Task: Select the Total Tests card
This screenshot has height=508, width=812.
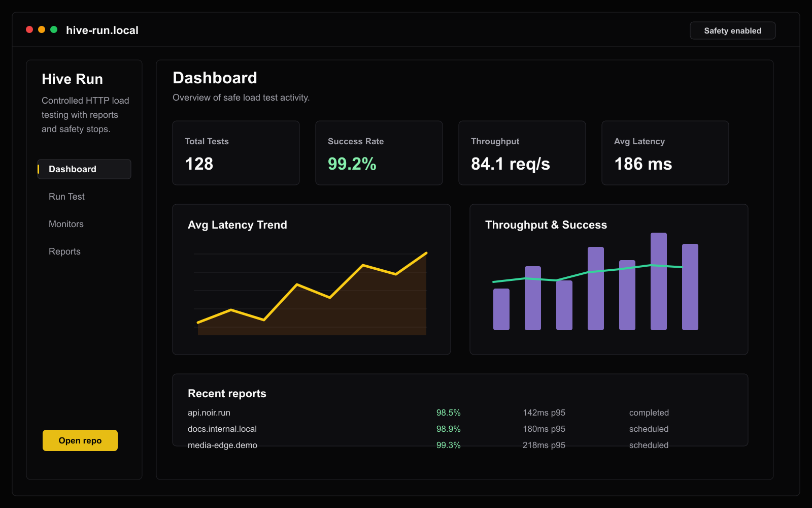Action: pyautogui.click(x=236, y=153)
